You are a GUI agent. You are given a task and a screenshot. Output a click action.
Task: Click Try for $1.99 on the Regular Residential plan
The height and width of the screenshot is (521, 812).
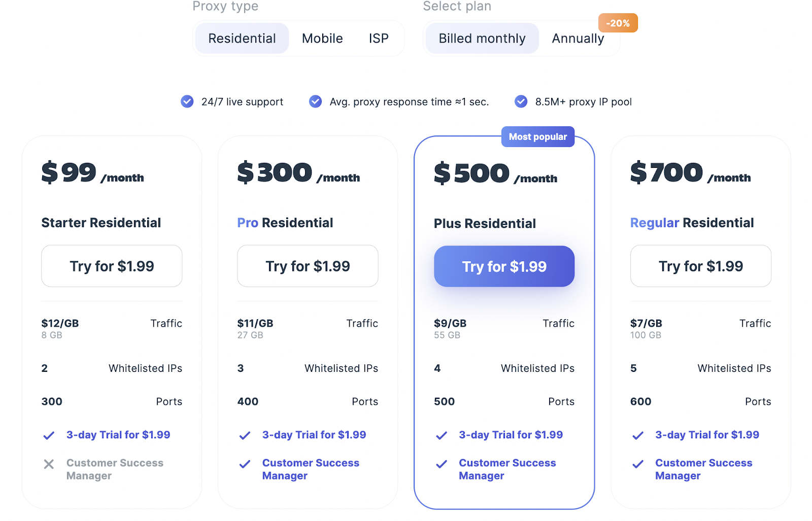coord(700,266)
